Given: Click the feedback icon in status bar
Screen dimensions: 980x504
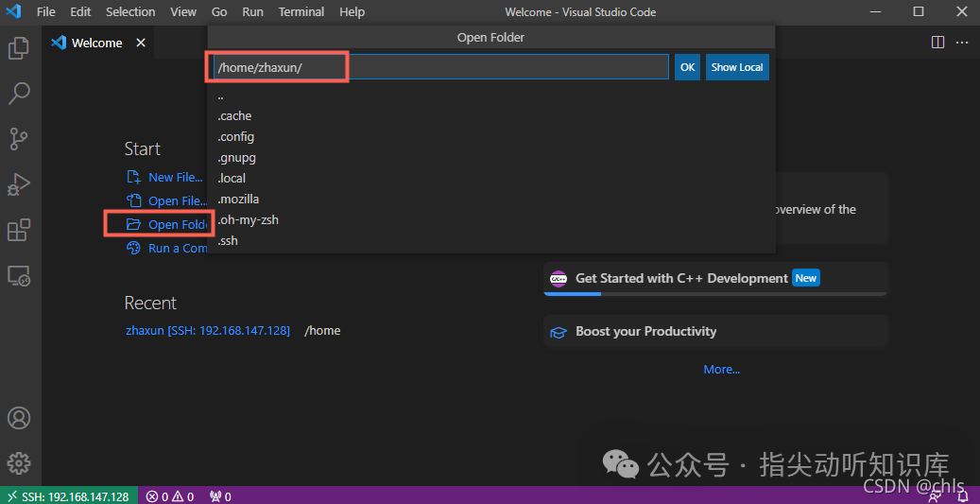Looking at the screenshot, I should (x=935, y=496).
